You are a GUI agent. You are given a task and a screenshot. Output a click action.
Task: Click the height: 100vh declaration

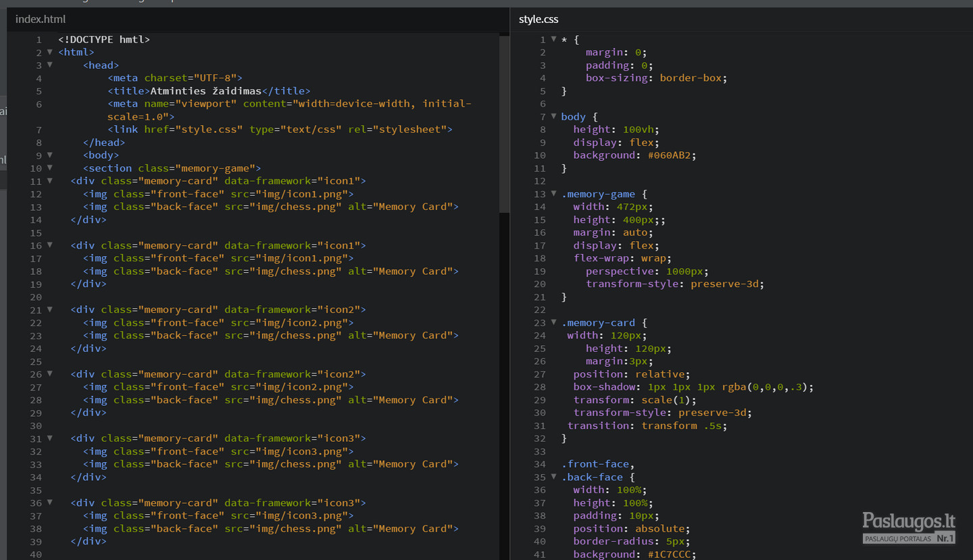point(616,129)
